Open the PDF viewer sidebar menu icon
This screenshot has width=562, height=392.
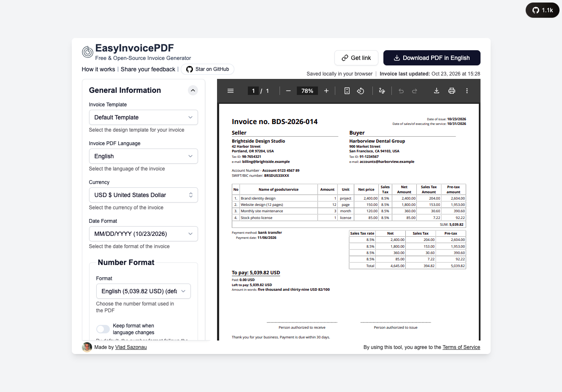coord(231,91)
